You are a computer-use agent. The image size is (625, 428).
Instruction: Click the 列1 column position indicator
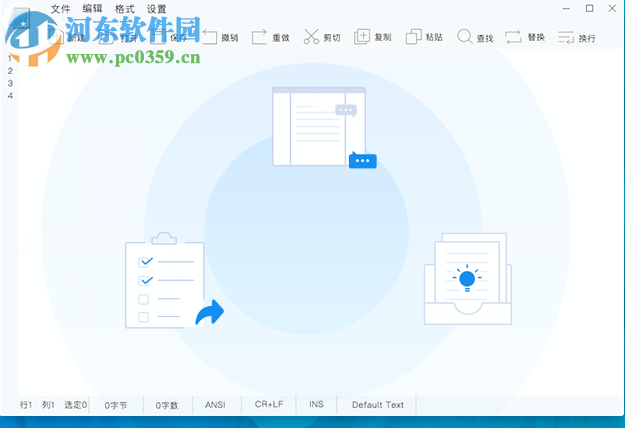pyautogui.click(x=48, y=405)
